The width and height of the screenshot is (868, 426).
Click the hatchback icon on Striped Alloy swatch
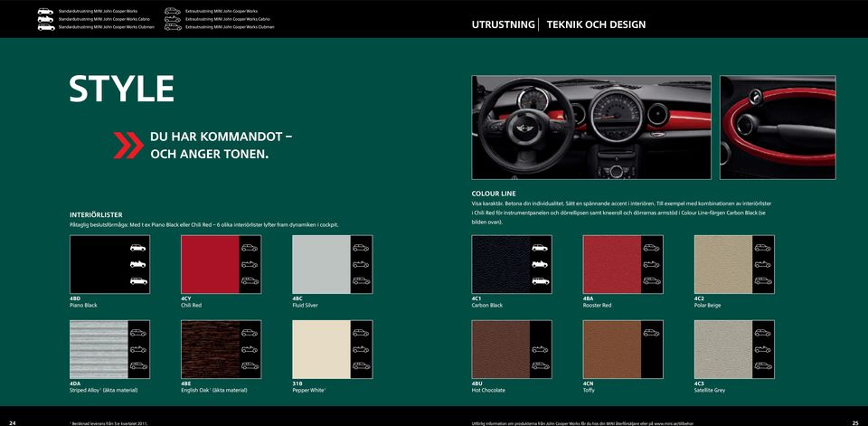pyautogui.click(x=137, y=332)
